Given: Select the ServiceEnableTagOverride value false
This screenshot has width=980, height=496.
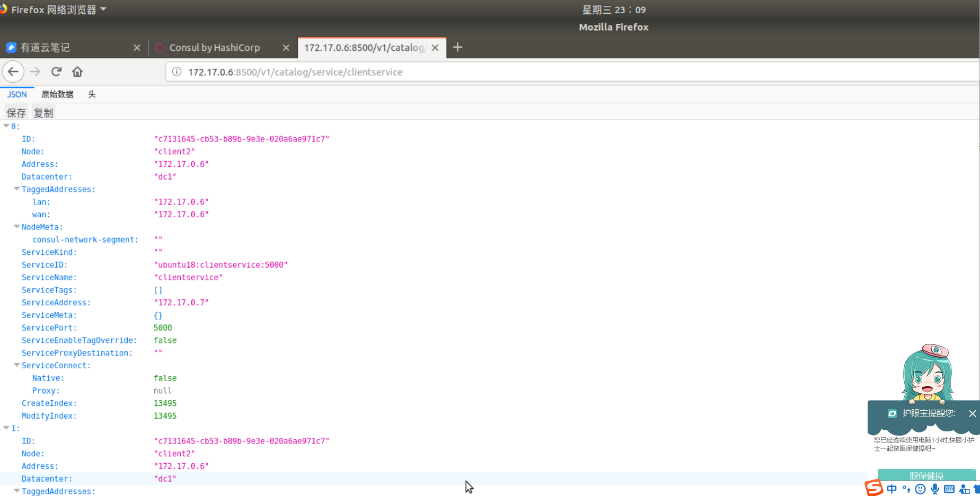Looking at the screenshot, I should pos(165,340).
